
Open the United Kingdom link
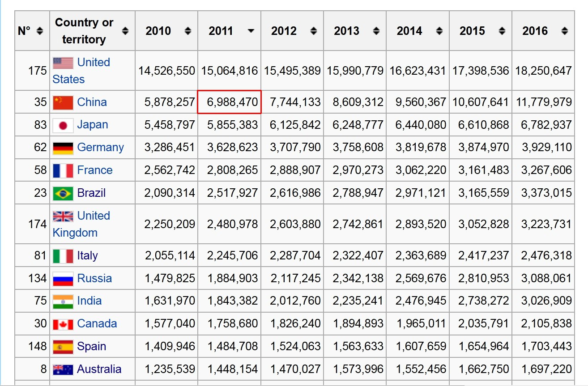[x=81, y=224]
